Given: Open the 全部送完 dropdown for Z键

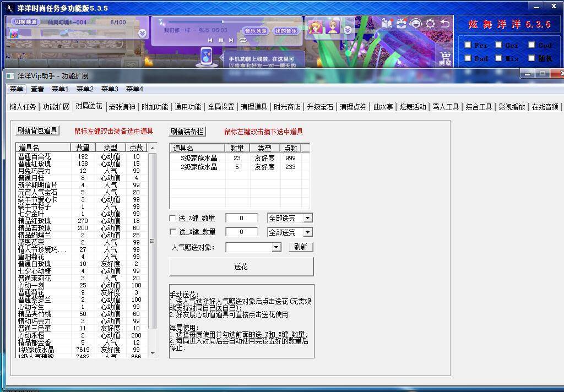Looking at the screenshot, I should click(x=307, y=218).
